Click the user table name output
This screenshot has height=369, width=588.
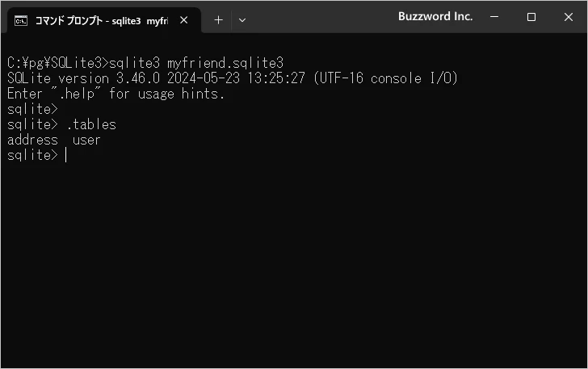(x=86, y=140)
